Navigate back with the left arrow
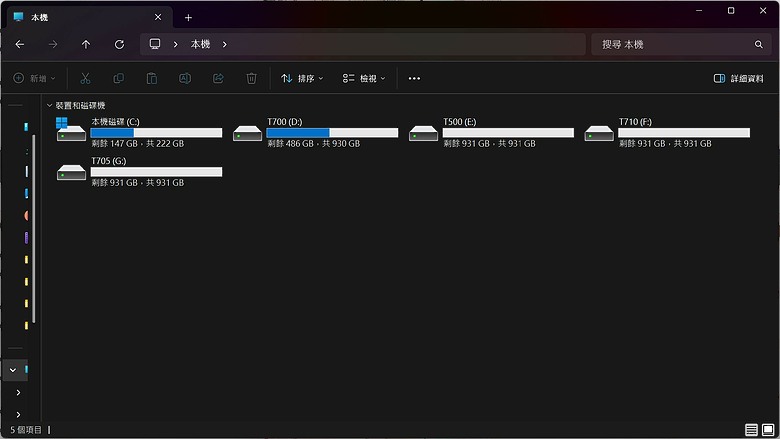The height and width of the screenshot is (439, 780). coord(20,44)
